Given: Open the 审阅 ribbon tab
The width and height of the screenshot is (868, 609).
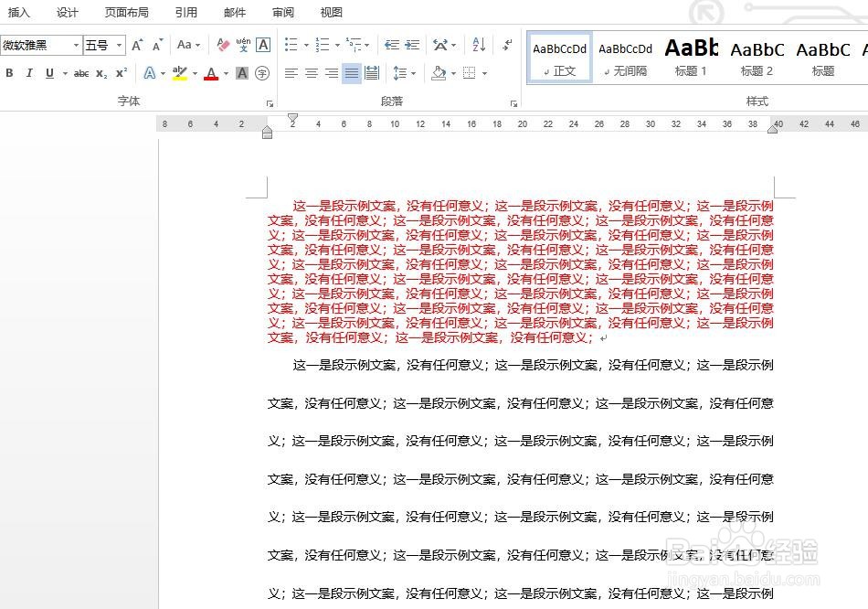Looking at the screenshot, I should [x=282, y=12].
